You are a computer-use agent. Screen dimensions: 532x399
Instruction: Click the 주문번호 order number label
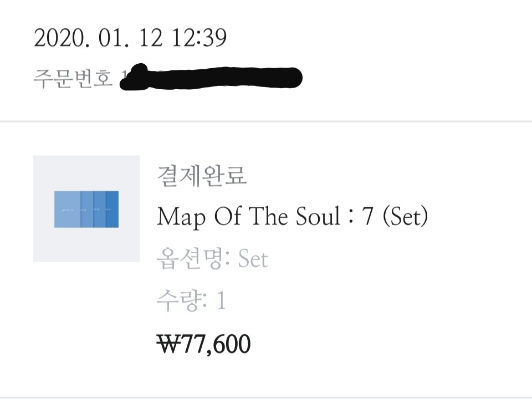[x=73, y=79]
